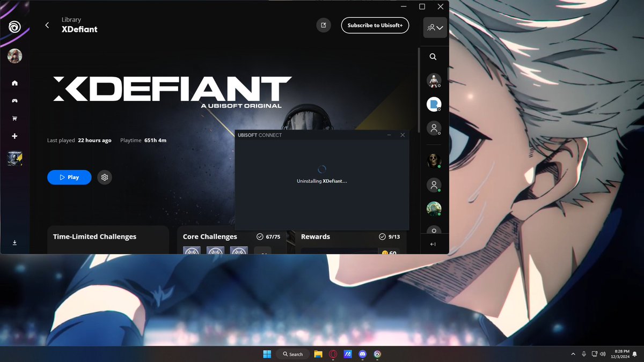The image size is (644, 362).
Task: Click the microphone tray icon
Action: point(583,354)
